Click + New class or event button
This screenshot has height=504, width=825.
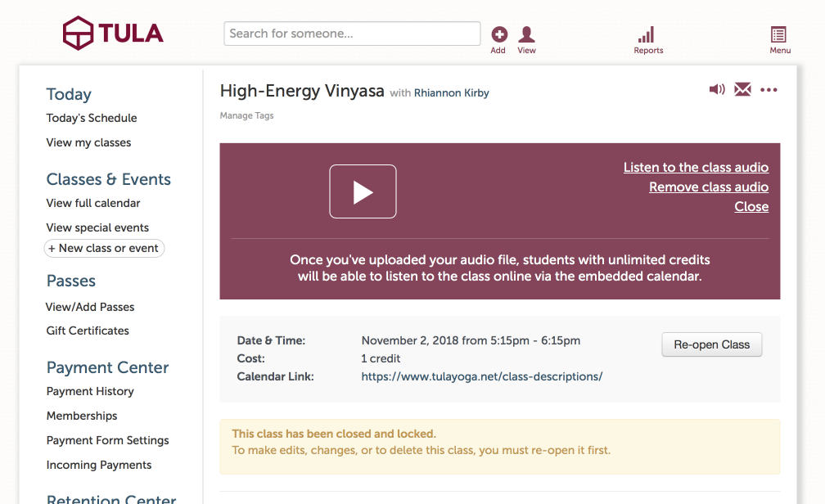104,248
